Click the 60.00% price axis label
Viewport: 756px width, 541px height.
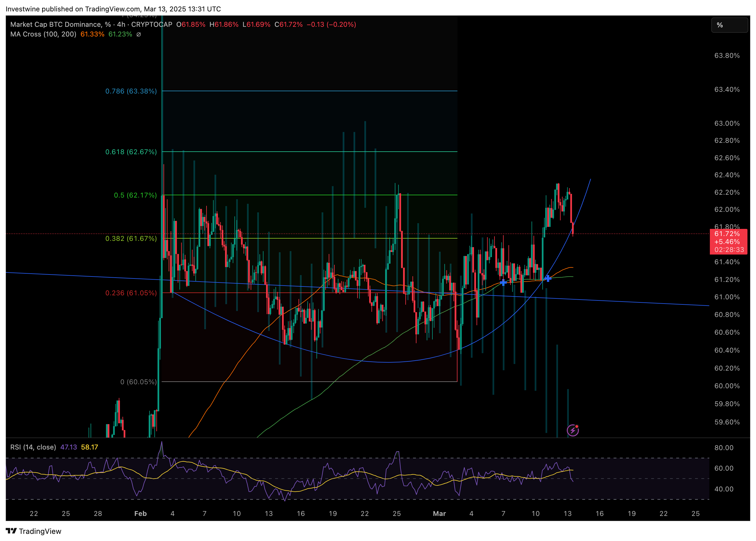coord(727,386)
